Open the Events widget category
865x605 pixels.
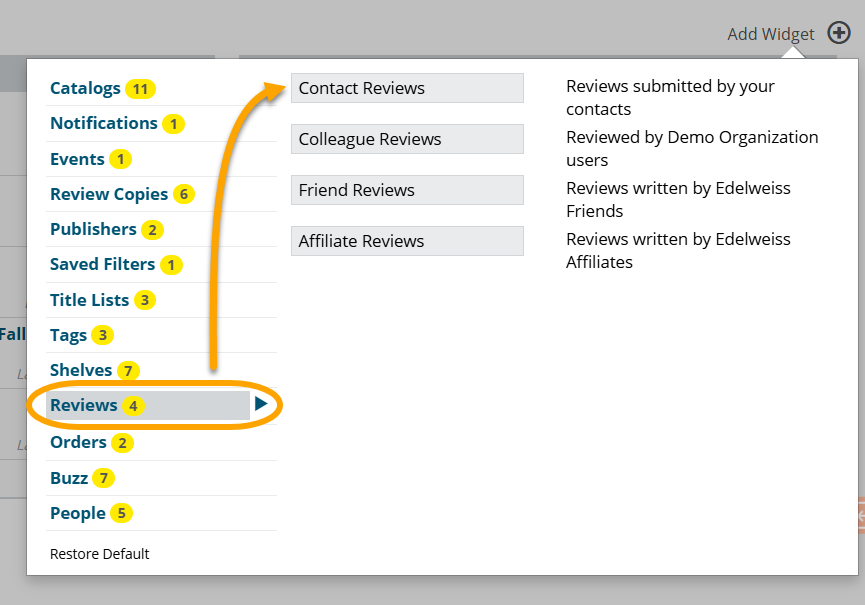77,159
